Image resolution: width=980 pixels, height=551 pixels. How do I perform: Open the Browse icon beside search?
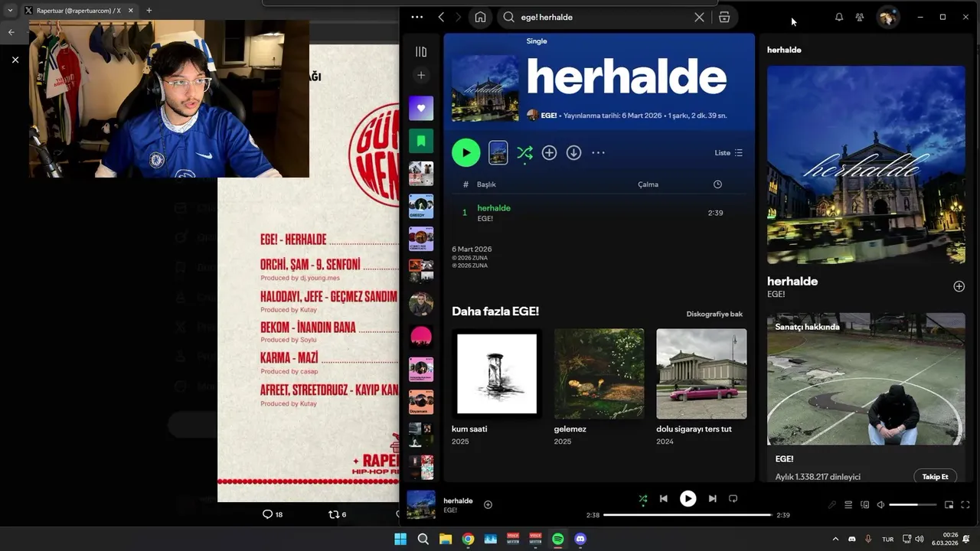[724, 17]
